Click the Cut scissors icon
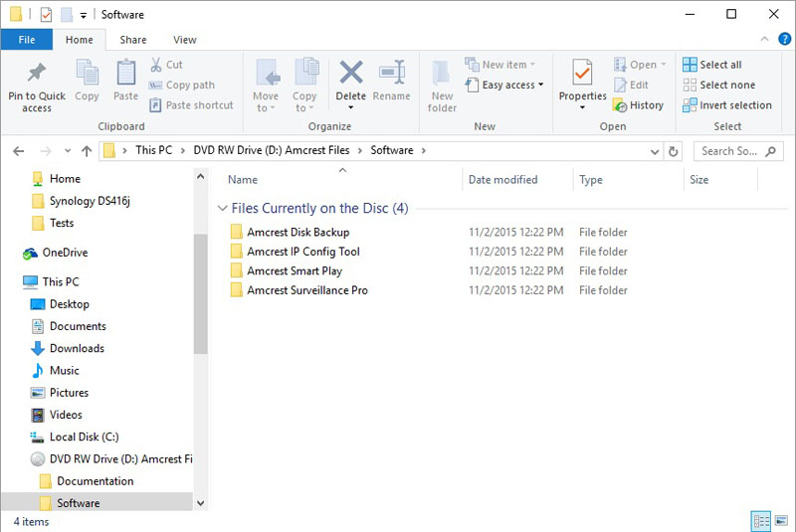This screenshot has width=796, height=532. [x=156, y=65]
